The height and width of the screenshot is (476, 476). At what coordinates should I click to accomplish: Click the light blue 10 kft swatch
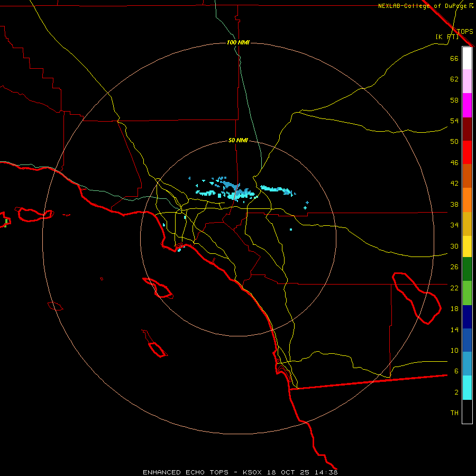click(x=467, y=364)
